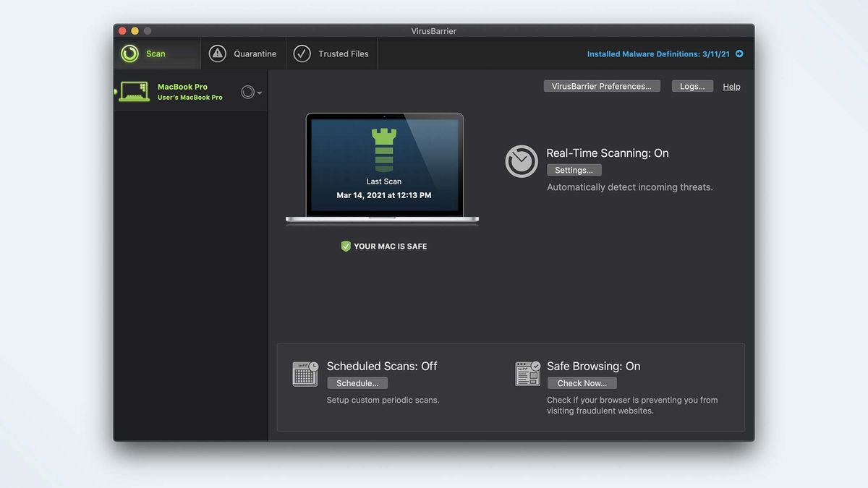Click the Safe Browsing icon
This screenshot has height=488, width=868.
pos(527,374)
